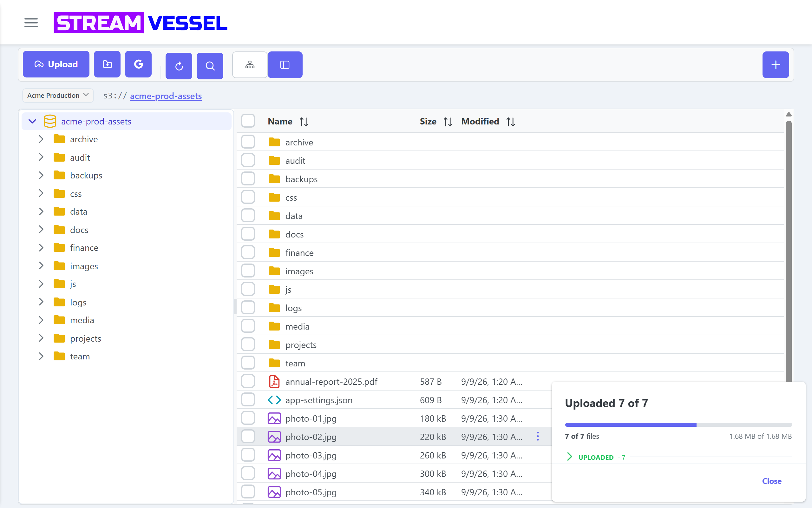812x508 pixels.
Task: Close the upload progress panel
Action: point(772,481)
